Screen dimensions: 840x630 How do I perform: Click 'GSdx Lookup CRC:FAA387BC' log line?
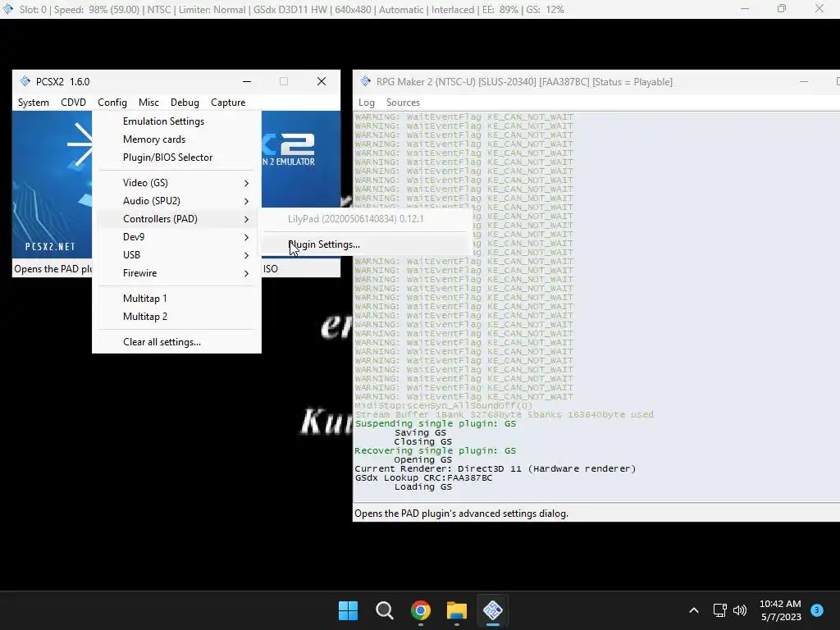pyautogui.click(x=423, y=478)
